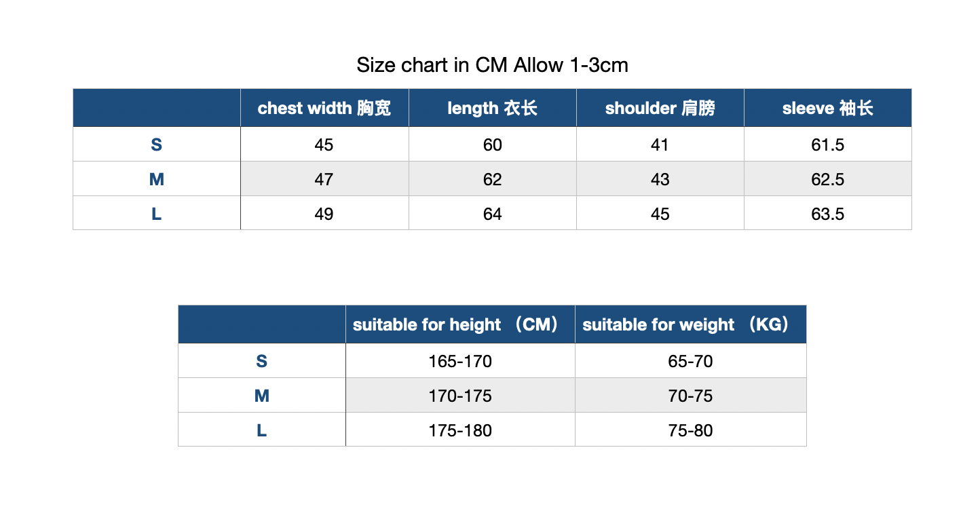Image resolution: width=980 pixels, height=509 pixels.
Task: Select height cell showing 175-180
Action: point(460,430)
